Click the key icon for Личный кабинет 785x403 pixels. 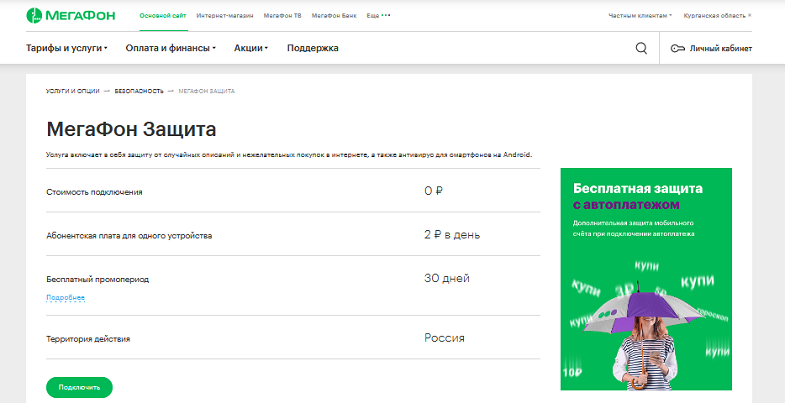[678, 49]
